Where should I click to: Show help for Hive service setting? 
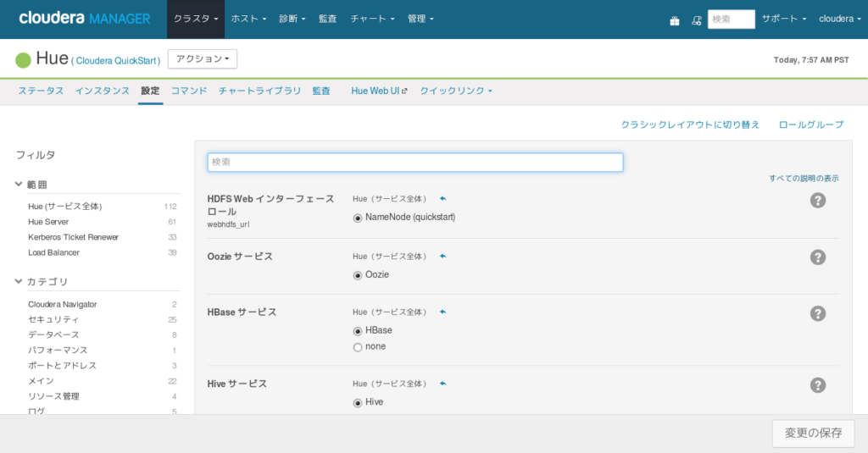coord(818,385)
